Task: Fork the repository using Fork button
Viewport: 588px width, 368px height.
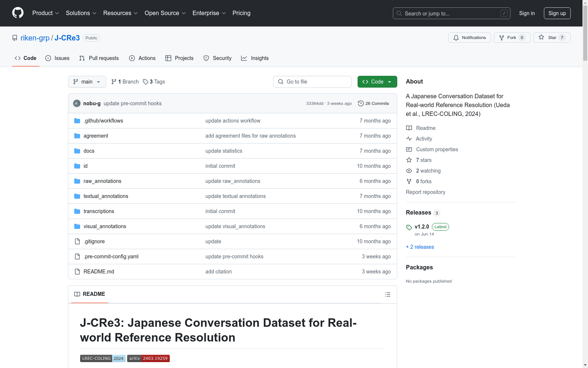Action: (x=512, y=38)
